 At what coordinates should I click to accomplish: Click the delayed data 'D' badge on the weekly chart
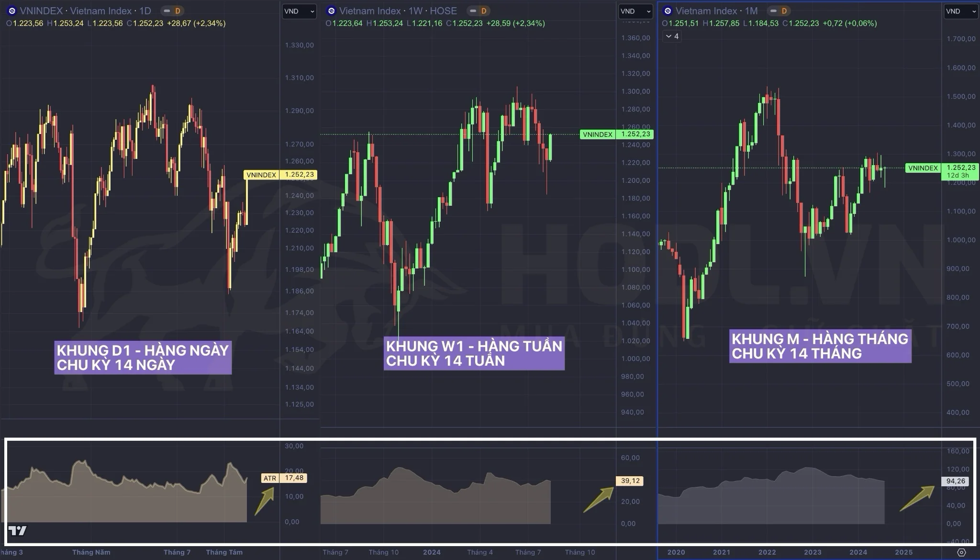pos(483,11)
